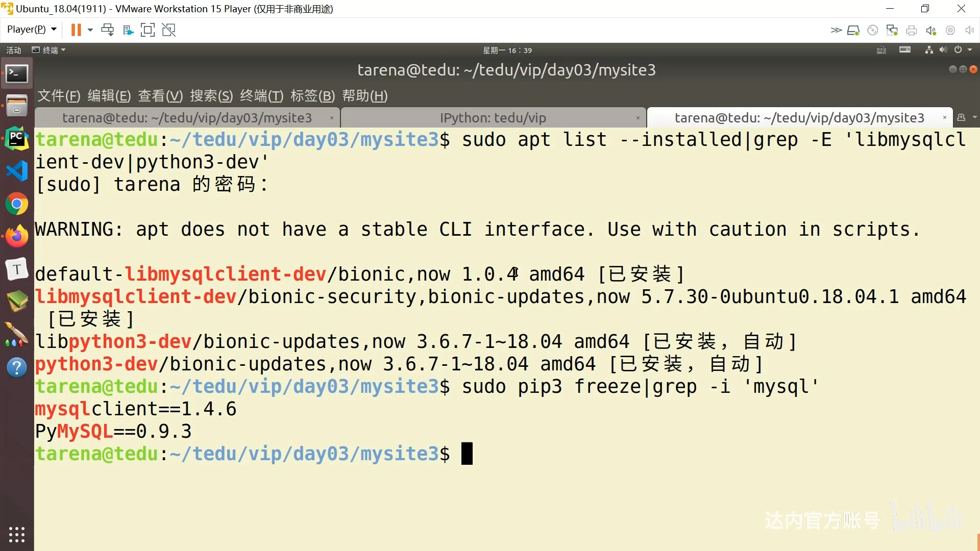This screenshot has height=551, width=980.
Task: Click the VMware Unity mode icon
Action: [x=128, y=30]
